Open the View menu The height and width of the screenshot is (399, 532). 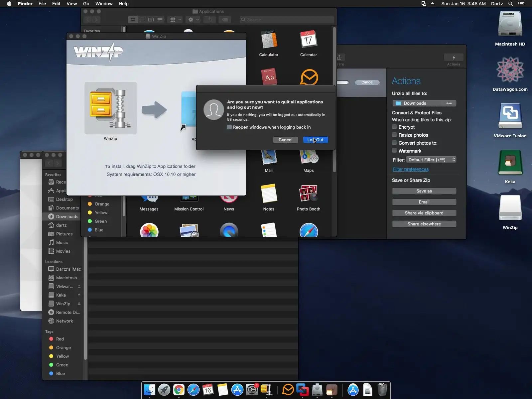coord(72,4)
